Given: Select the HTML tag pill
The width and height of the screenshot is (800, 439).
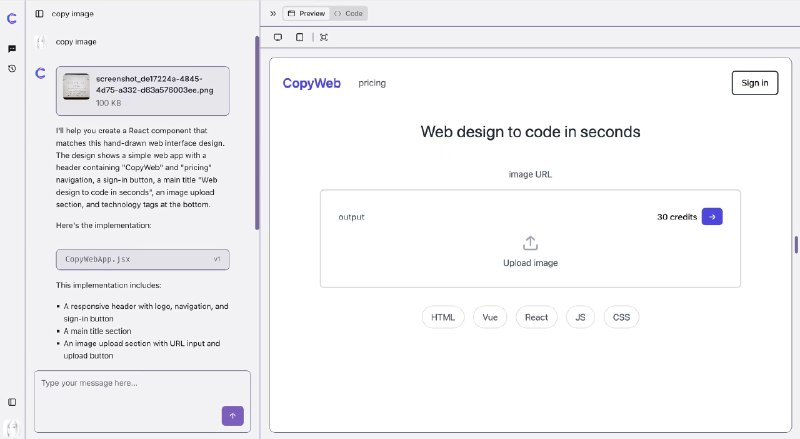Looking at the screenshot, I should click(x=443, y=318).
